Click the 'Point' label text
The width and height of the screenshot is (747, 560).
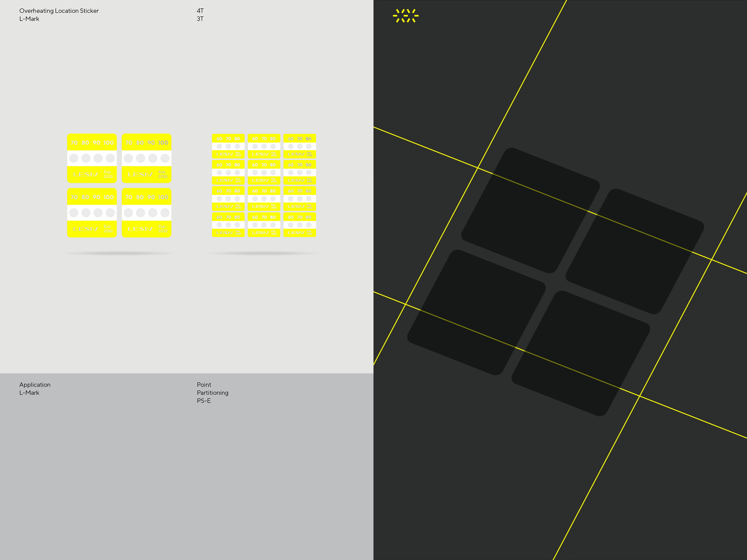(x=204, y=385)
